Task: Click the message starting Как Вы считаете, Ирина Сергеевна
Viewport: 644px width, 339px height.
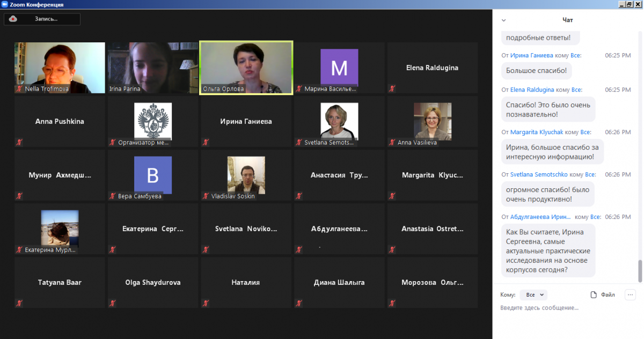Action: (x=549, y=250)
